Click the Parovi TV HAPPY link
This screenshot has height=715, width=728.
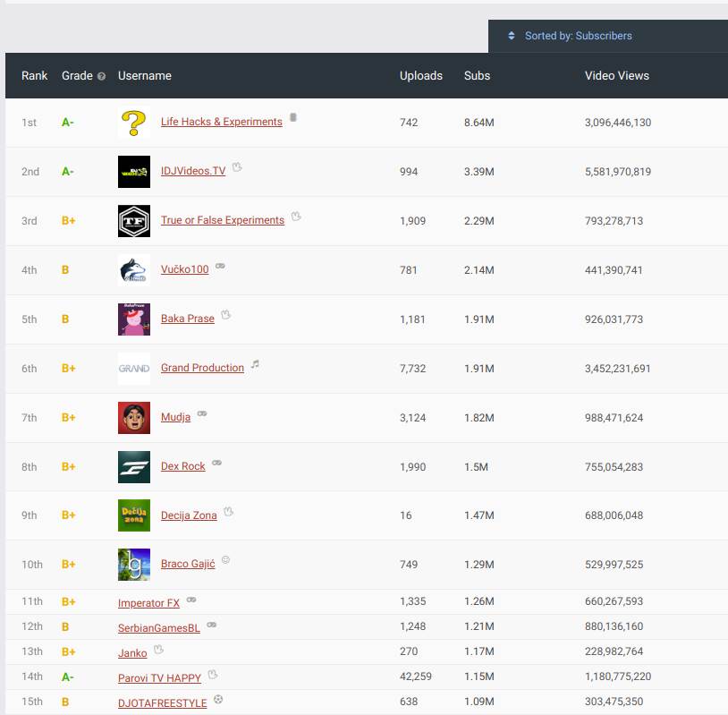160,677
